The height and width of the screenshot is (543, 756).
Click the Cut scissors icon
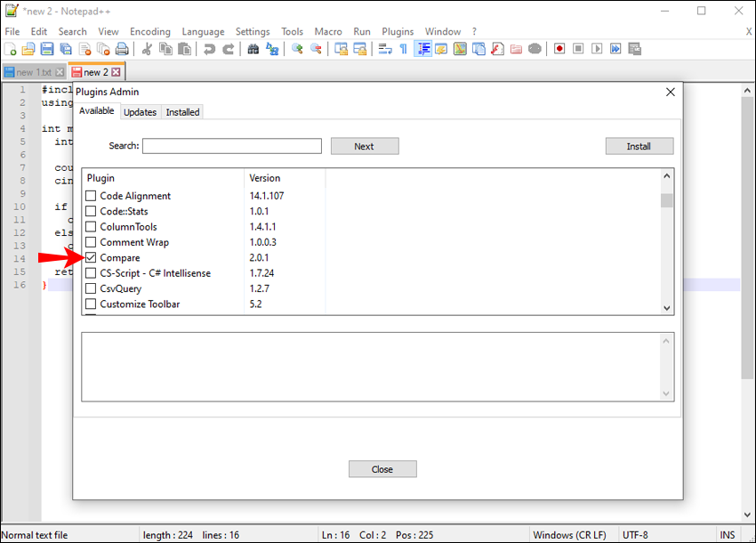point(147,49)
